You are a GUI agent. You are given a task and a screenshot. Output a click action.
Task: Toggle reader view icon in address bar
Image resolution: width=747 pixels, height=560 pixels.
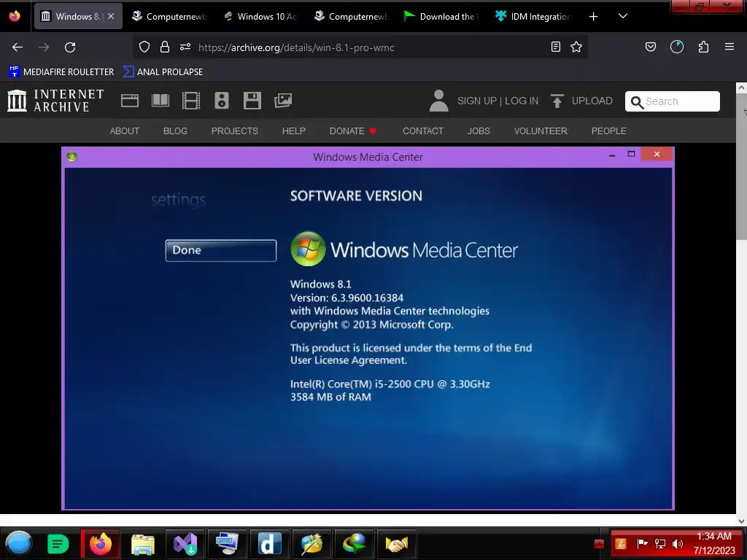pyautogui.click(x=555, y=47)
